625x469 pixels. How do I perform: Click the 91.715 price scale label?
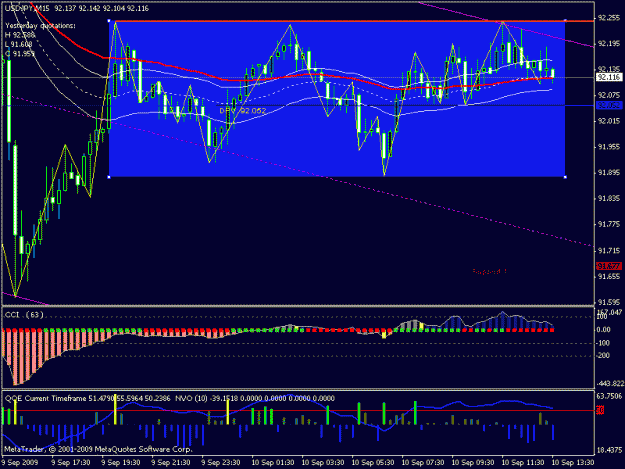tap(609, 250)
